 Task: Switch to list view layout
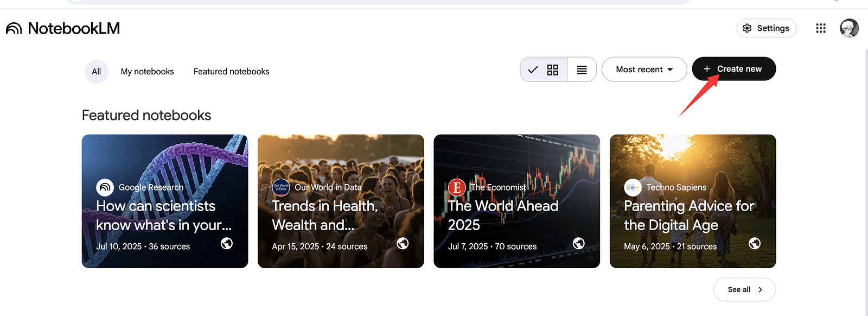582,69
